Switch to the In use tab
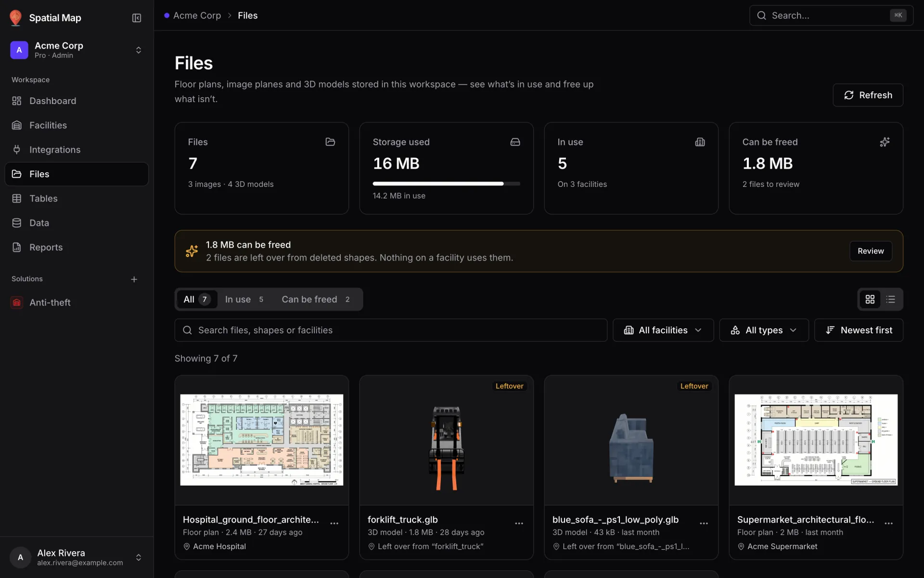Image resolution: width=924 pixels, height=578 pixels. (244, 299)
